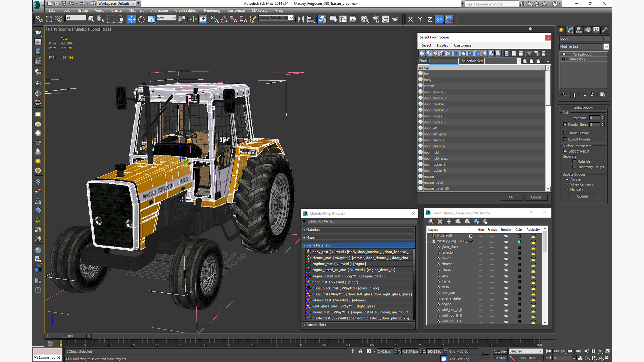Enable Separate by Materials checkbox
The height and width of the screenshot is (362, 644).
[x=574, y=162]
